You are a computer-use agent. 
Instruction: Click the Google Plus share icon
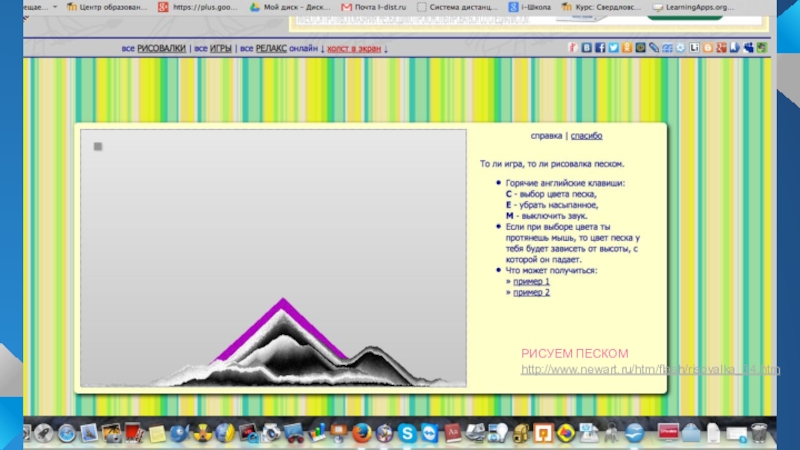pyautogui.click(x=721, y=47)
